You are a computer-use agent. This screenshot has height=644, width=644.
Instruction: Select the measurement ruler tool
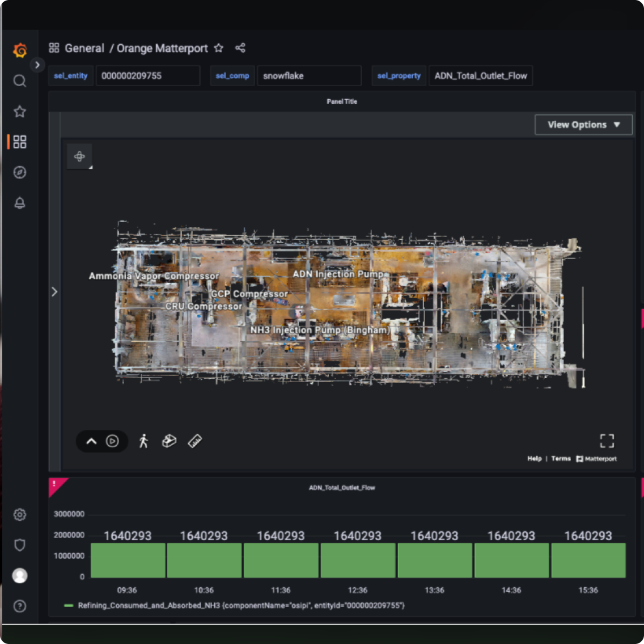tap(194, 441)
